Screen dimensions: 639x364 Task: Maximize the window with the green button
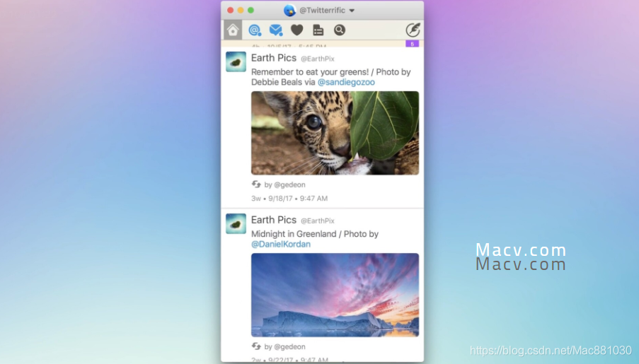click(251, 10)
